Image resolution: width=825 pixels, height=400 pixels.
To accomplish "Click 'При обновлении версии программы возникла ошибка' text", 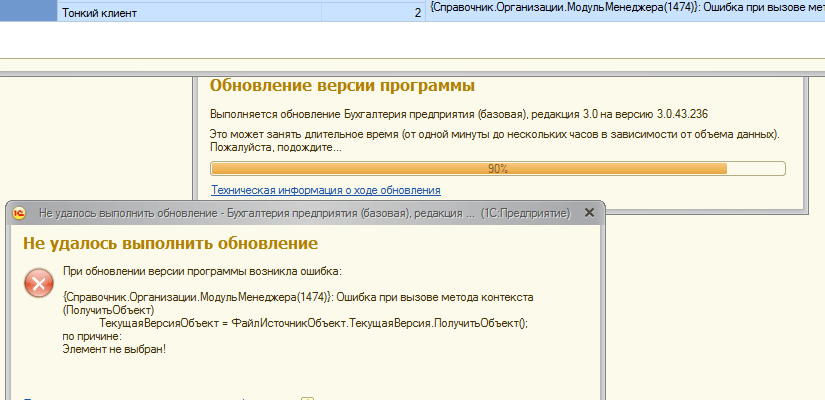I will pos(202,272).
